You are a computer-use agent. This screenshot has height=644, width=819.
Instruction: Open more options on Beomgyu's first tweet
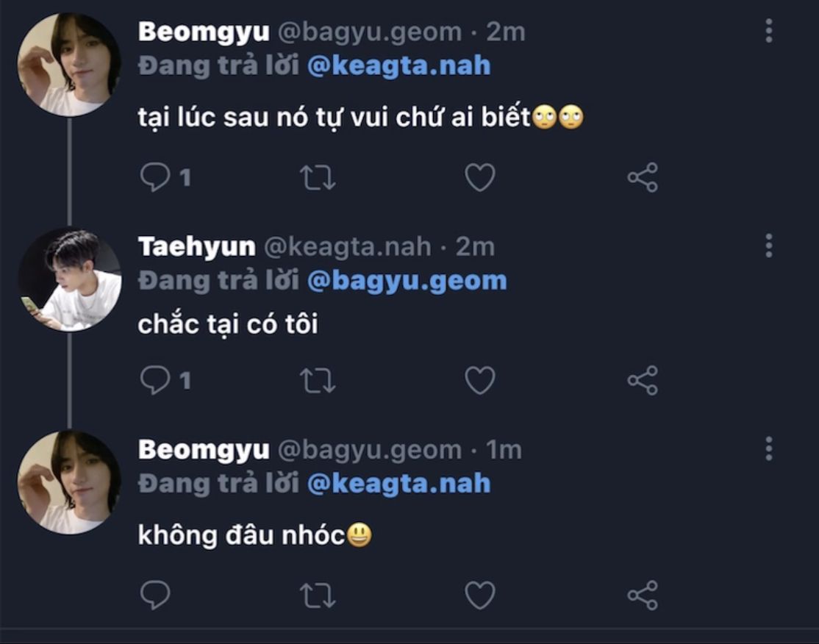(768, 31)
